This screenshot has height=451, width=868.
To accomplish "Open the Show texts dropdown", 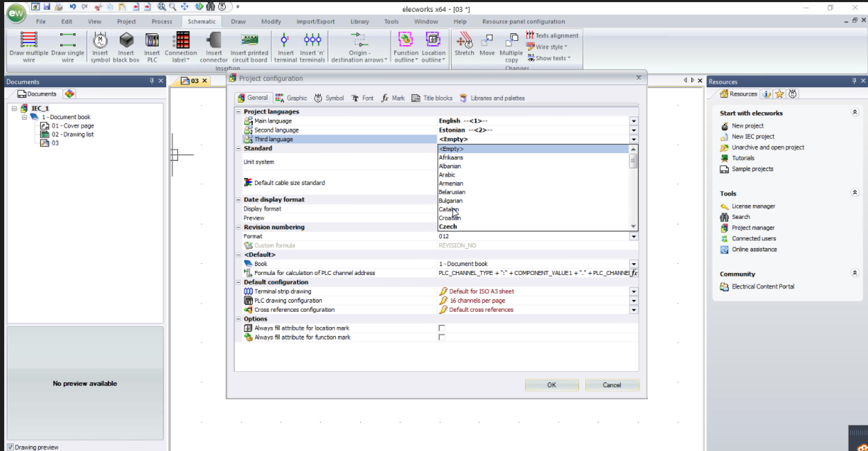I will pyautogui.click(x=549, y=58).
